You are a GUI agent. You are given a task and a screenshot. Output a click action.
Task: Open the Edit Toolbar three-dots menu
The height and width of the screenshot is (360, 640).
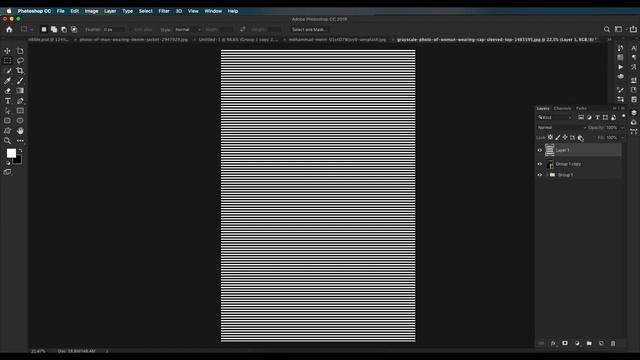[20, 141]
